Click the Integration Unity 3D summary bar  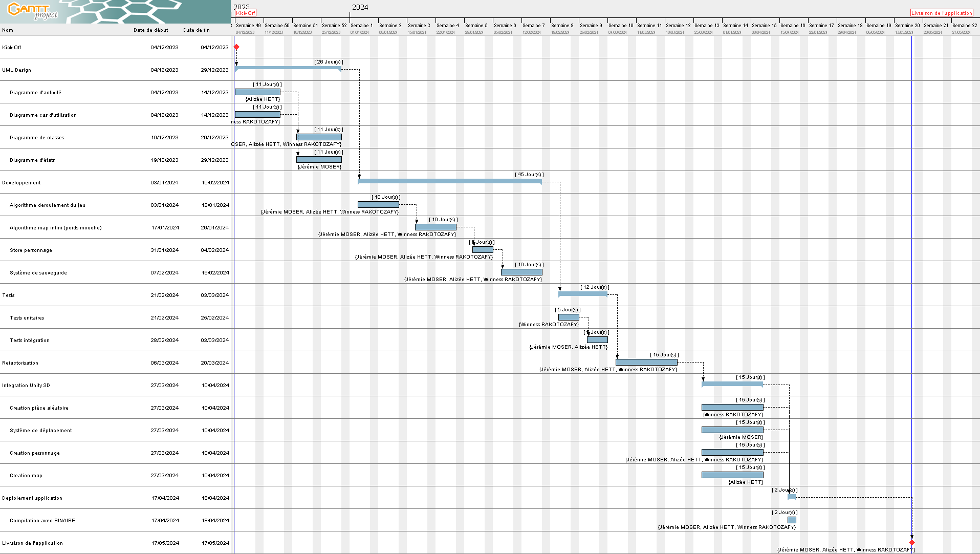(x=732, y=384)
